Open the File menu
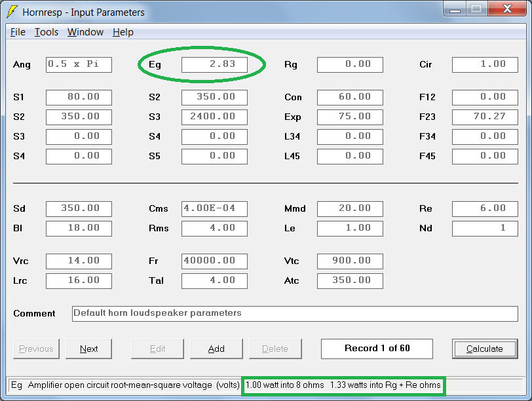532x401 pixels. tap(18, 32)
